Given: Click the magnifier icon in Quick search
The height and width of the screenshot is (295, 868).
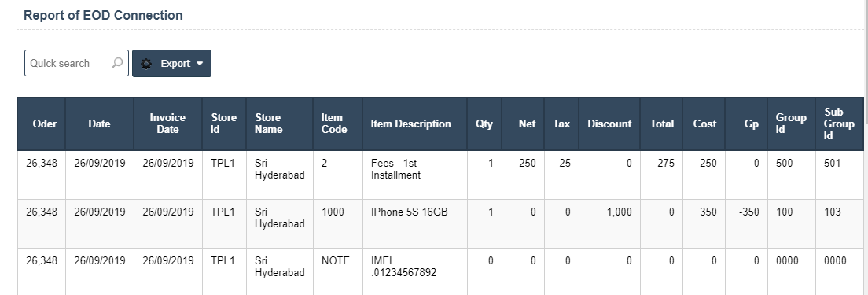Looking at the screenshot, I should click(x=117, y=63).
